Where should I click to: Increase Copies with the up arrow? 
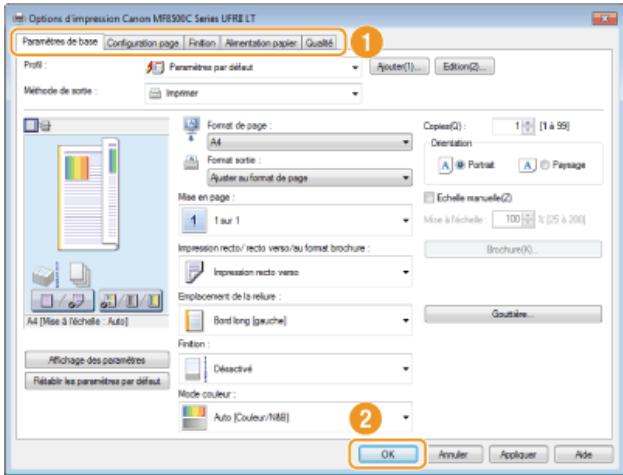tap(528, 123)
